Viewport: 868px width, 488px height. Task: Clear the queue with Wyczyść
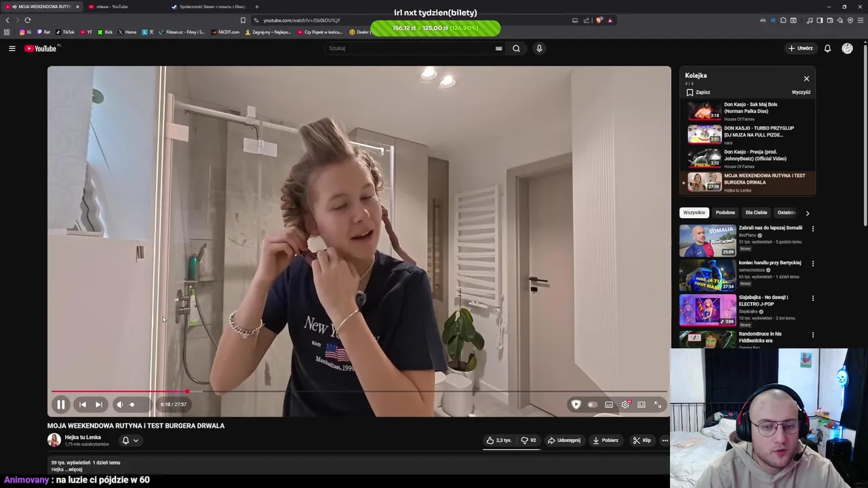tap(801, 92)
